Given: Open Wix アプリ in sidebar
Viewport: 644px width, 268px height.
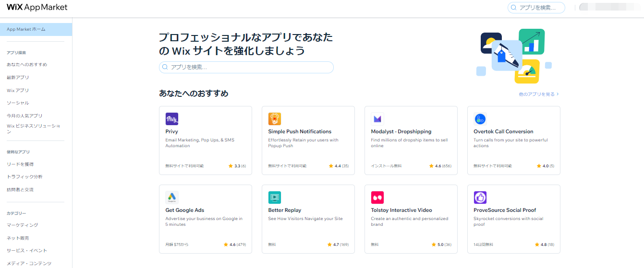Looking at the screenshot, I should coord(18,90).
